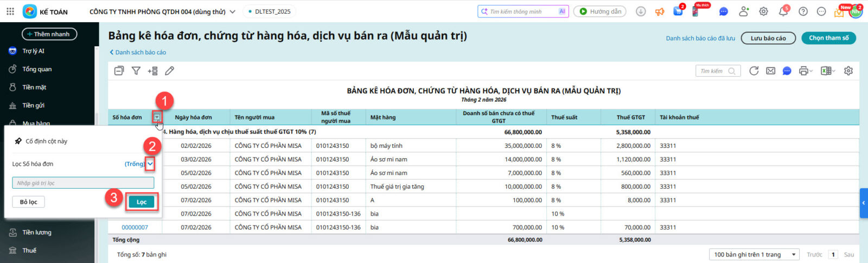Send report via the envelope email icon
This screenshot has height=263, width=868.
(x=770, y=71)
